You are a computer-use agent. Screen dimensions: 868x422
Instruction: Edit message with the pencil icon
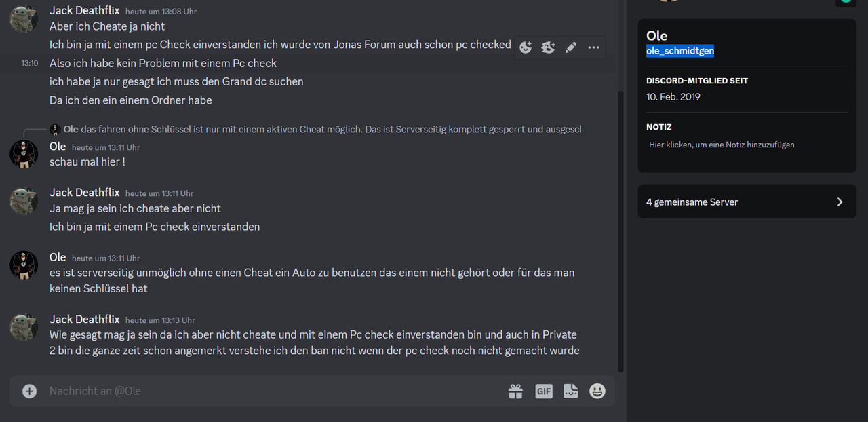(571, 47)
